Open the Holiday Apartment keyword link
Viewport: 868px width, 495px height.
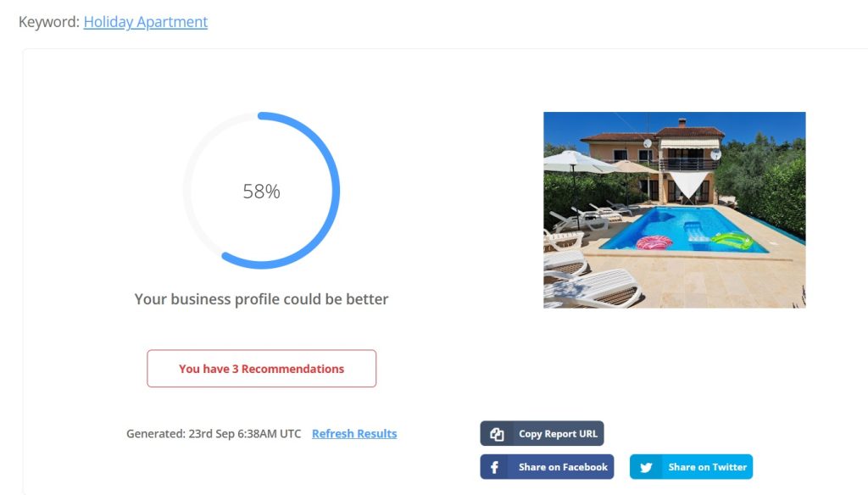[144, 21]
